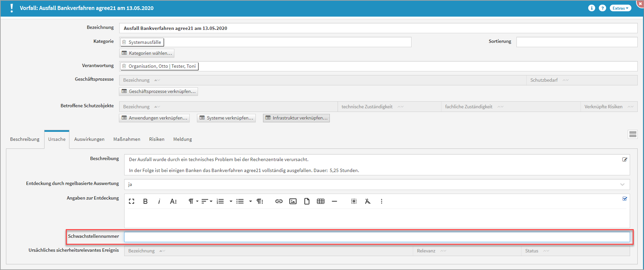Toggle bold formatting in the editor
The height and width of the screenshot is (270, 644).
tap(145, 201)
